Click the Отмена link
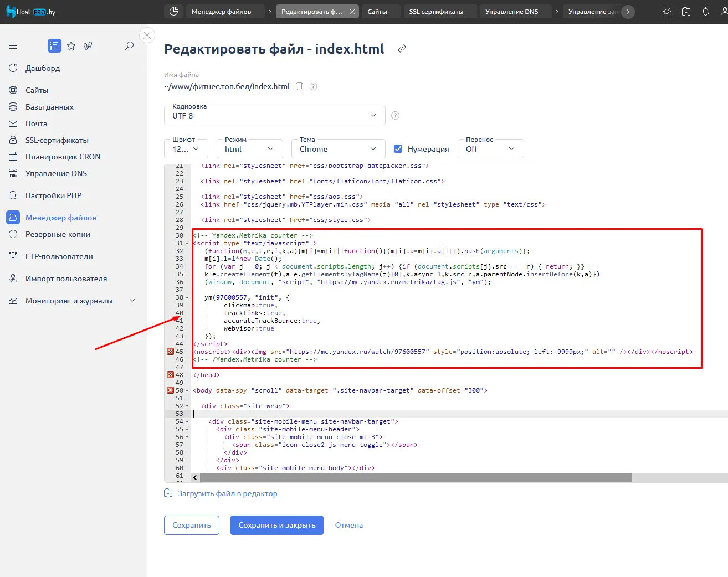The image size is (728, 577). [348, 525]
